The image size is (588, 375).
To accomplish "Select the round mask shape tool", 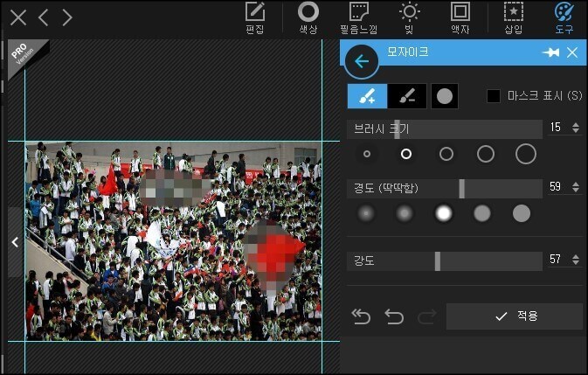I will tap(445, 96).
